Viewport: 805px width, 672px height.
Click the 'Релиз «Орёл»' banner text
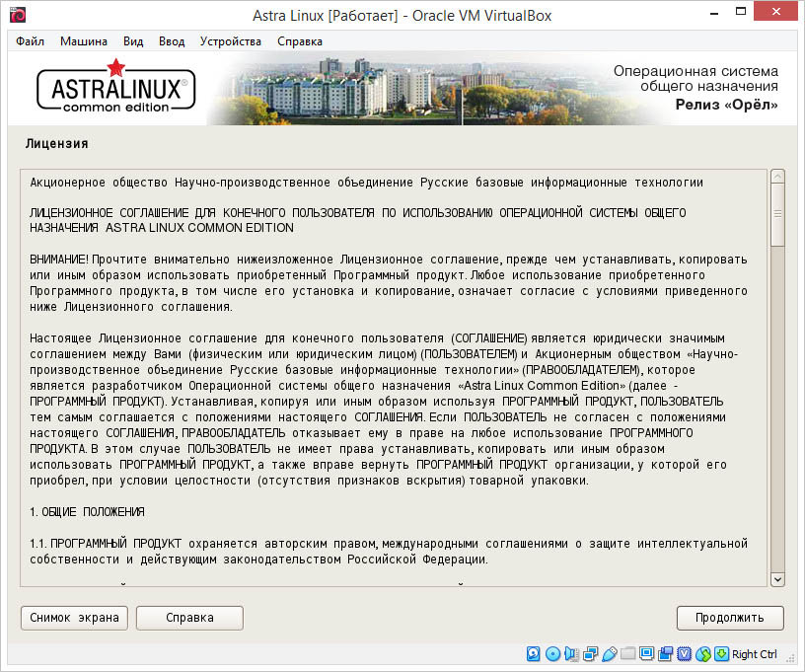pos(726,105)
